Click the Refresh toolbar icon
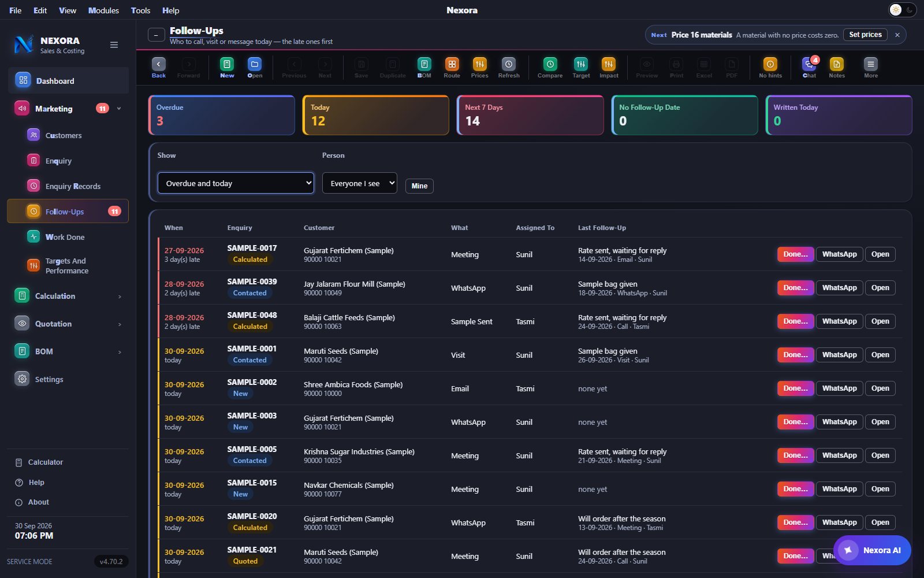 tap(509, 67)
